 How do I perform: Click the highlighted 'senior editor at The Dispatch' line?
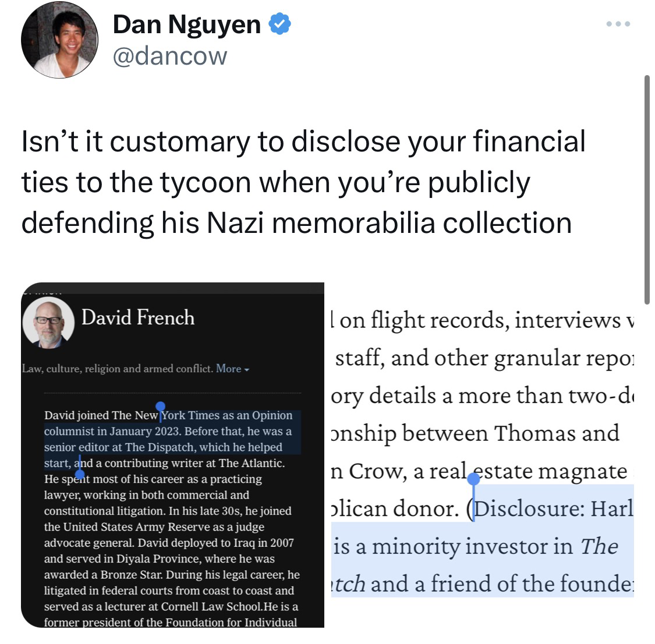[x=164, y=447]
